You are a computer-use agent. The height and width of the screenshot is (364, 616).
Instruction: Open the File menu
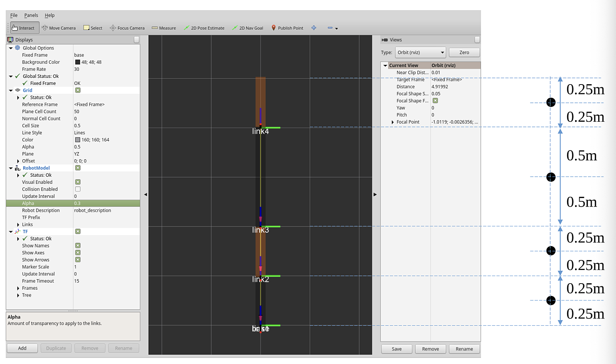point(14,16)
